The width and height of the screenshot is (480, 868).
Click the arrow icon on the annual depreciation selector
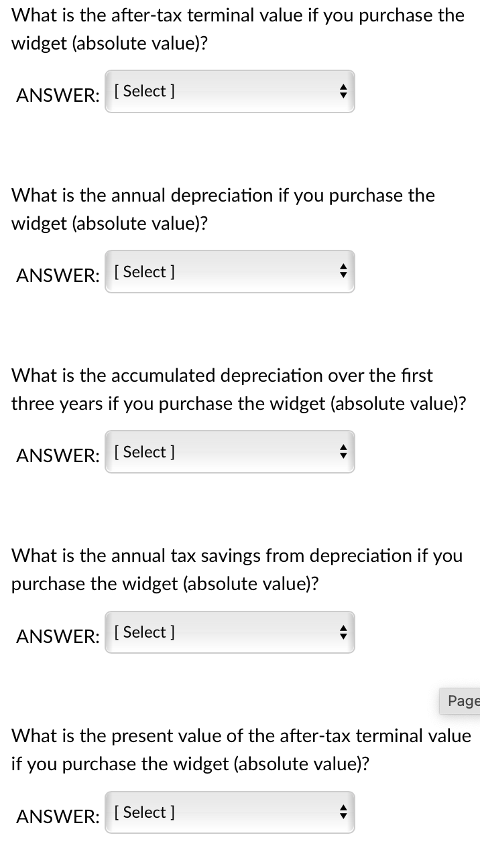(x=343, y=271)
